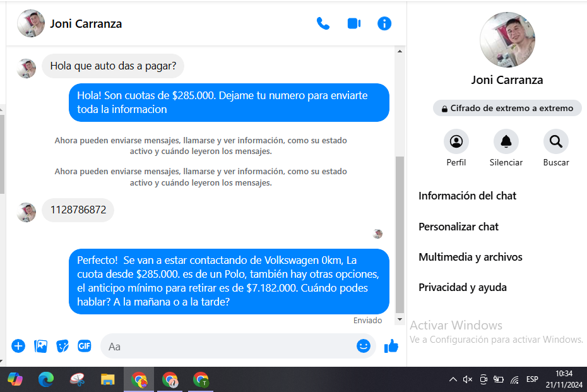The width and height of the screenshot is (587, 392).
Task: Open Privacidad y ayuda section
Action: pos(462,287)
